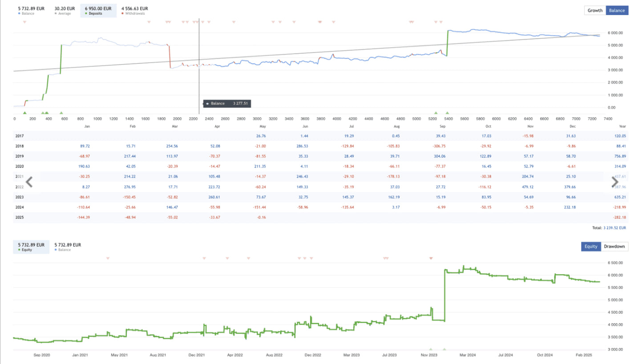Click the red withdrawal marker above Jan 2021
Screen dimensions: 643x364
pyautogui.click(x=107, y=258)
